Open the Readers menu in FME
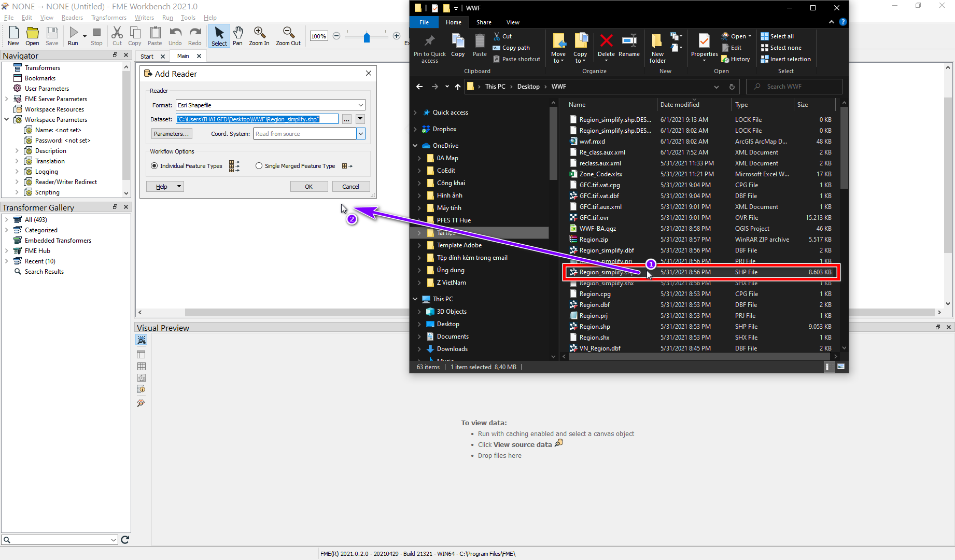The image size is (955, 560). (x=72, y=18)
